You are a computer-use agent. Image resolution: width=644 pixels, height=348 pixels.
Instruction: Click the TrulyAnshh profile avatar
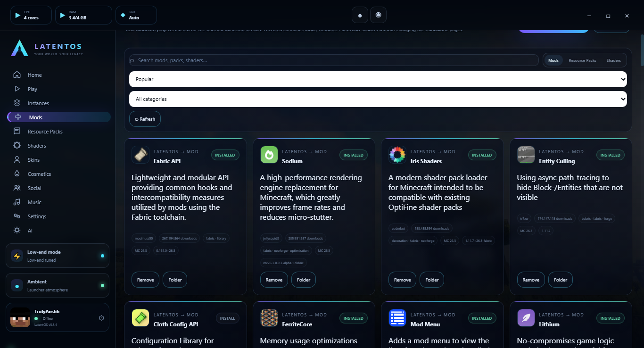click(20, 317)
